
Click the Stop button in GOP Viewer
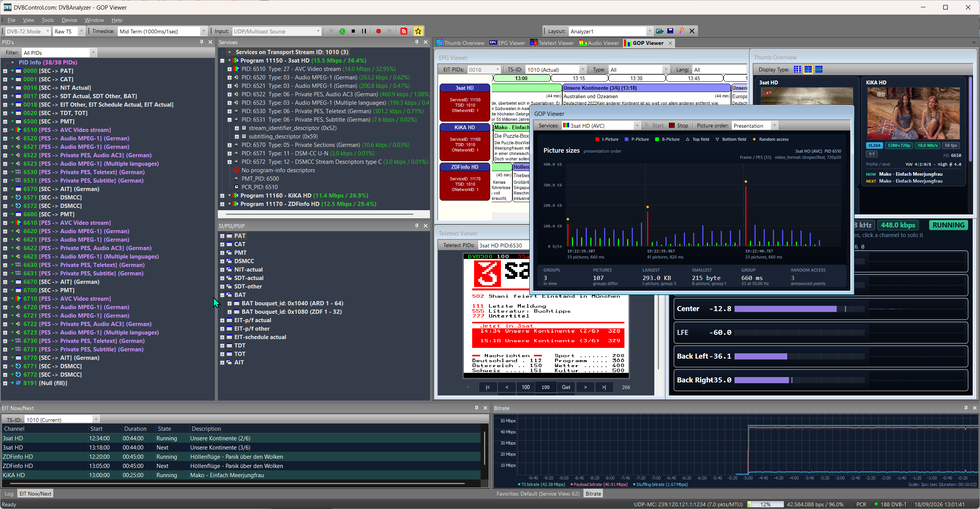(679, 125)
